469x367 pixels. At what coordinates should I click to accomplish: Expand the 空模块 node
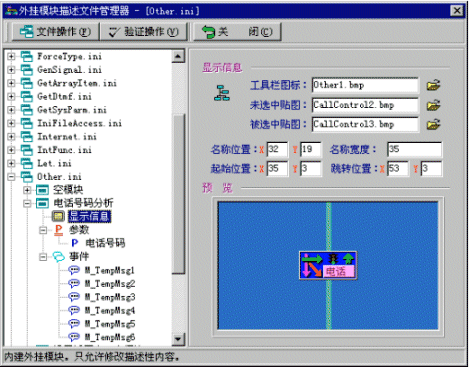tap(27, 190)
